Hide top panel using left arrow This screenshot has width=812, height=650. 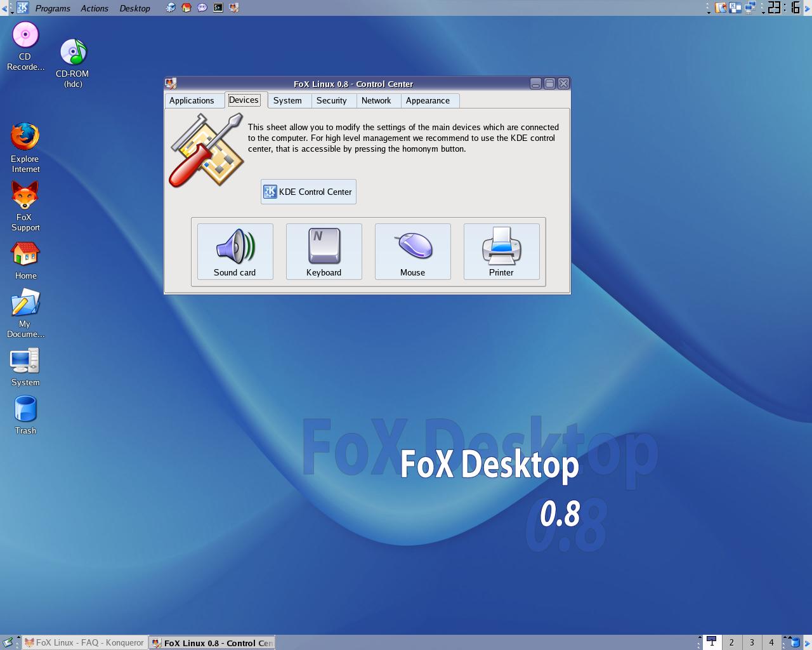(x=4, y=8)
